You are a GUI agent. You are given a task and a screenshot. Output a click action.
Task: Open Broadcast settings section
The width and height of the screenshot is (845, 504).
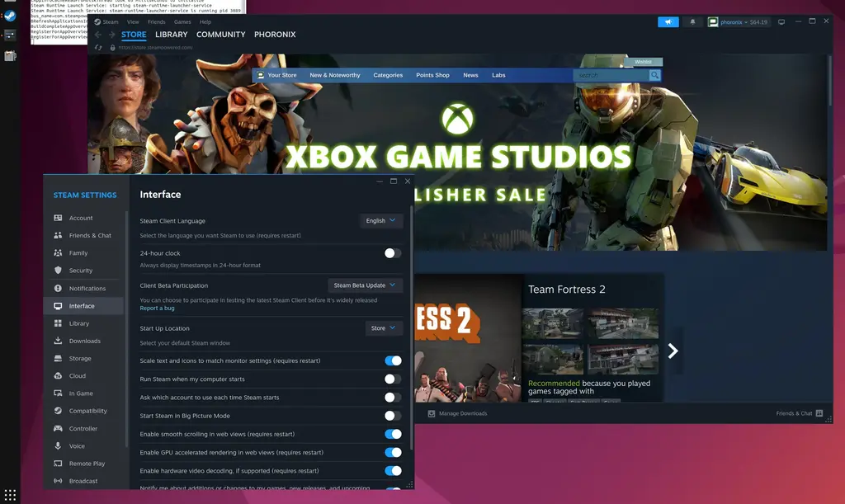point(83,481)
